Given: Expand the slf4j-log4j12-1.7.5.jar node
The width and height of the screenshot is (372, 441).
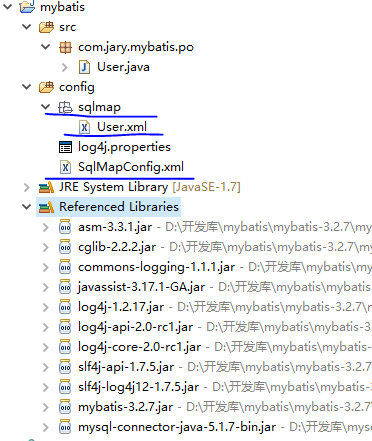Looking at the screenshot, I should click(46, 387).
